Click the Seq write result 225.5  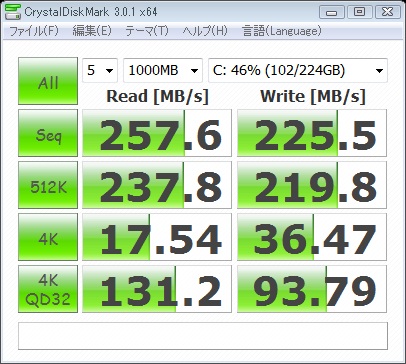(x=312, y=133)
